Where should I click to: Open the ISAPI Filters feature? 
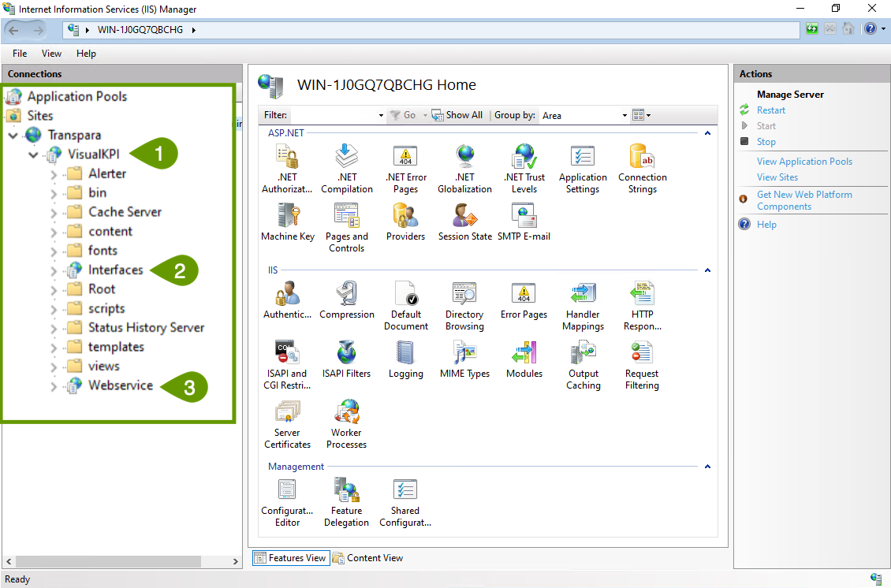pos(346,355)
